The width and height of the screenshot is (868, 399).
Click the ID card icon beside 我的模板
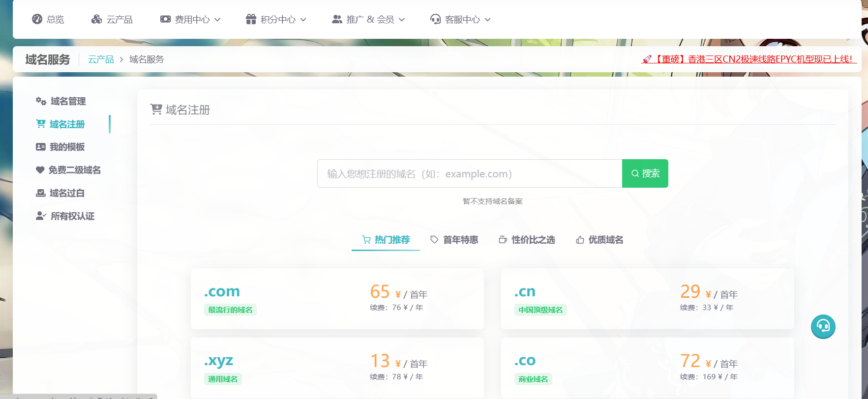tap(41, 147)
